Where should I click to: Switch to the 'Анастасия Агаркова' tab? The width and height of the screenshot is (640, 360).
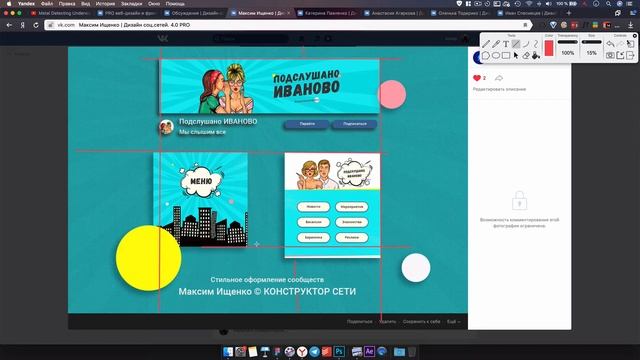[394, 13]
